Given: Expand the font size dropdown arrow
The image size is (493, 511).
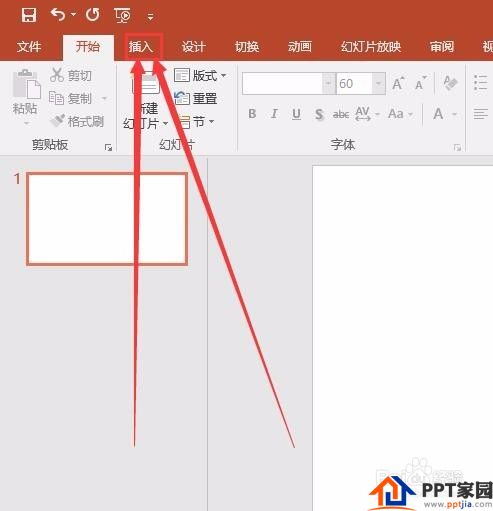Looking at the screenshot, I should tap(378, 83).
